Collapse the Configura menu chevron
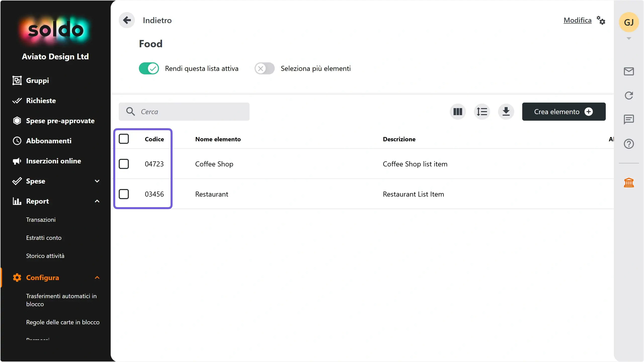Viewport: 644px width, 362px height. click(97, 278)
